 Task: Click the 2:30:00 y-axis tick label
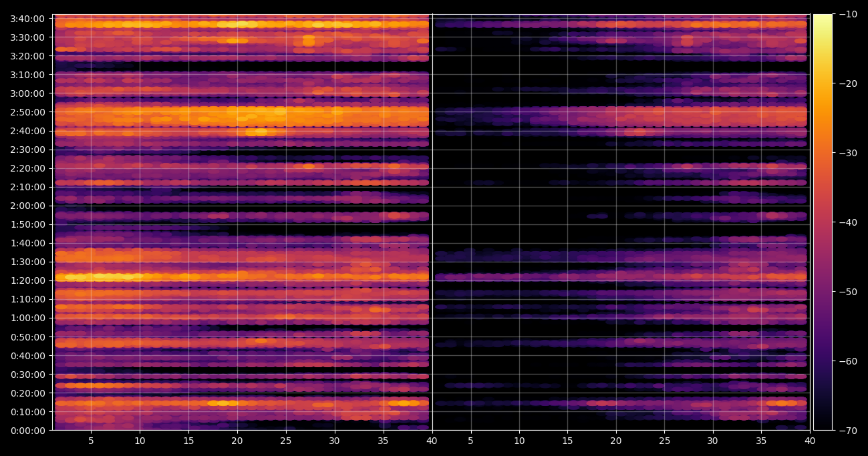click(x=27, y=149)
